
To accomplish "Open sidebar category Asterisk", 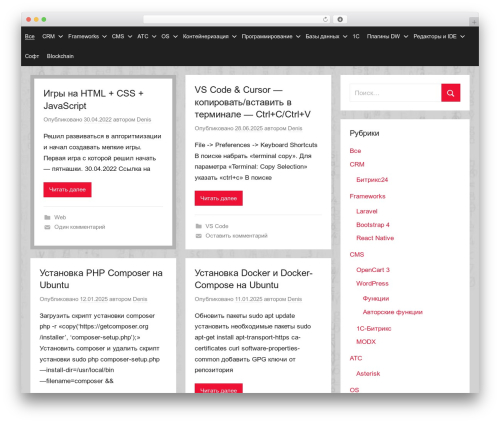I will coord(368,374).
